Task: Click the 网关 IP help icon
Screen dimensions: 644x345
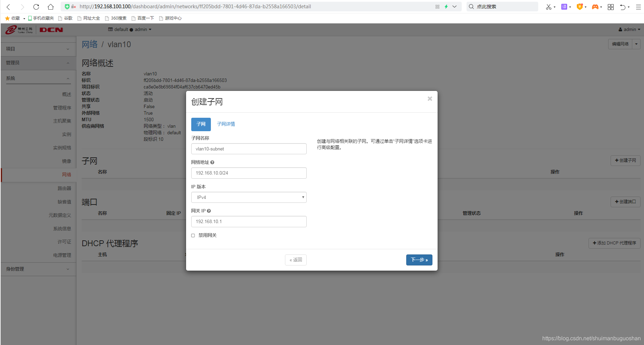Action: [x=209, y=211]
